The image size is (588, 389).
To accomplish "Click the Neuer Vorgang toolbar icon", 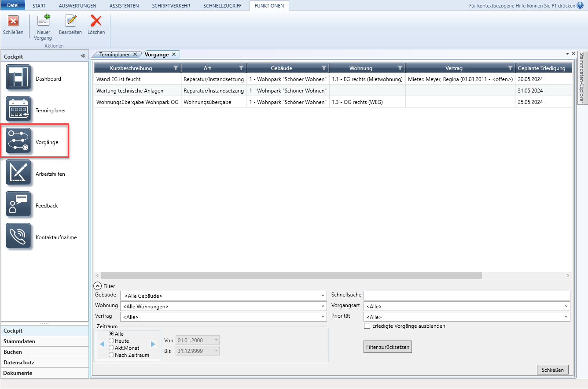I will click(43, 21).
